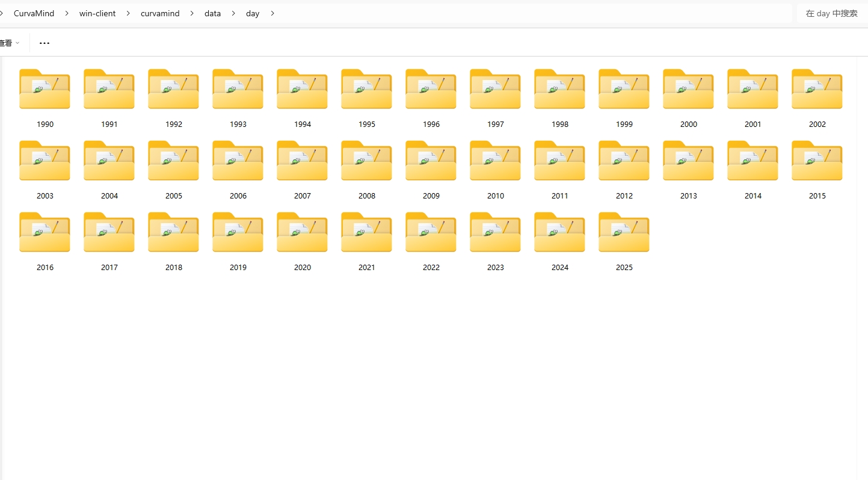Go to curvamind breadcrumb segment
The image size is (868, 480).
click(160, 13)
